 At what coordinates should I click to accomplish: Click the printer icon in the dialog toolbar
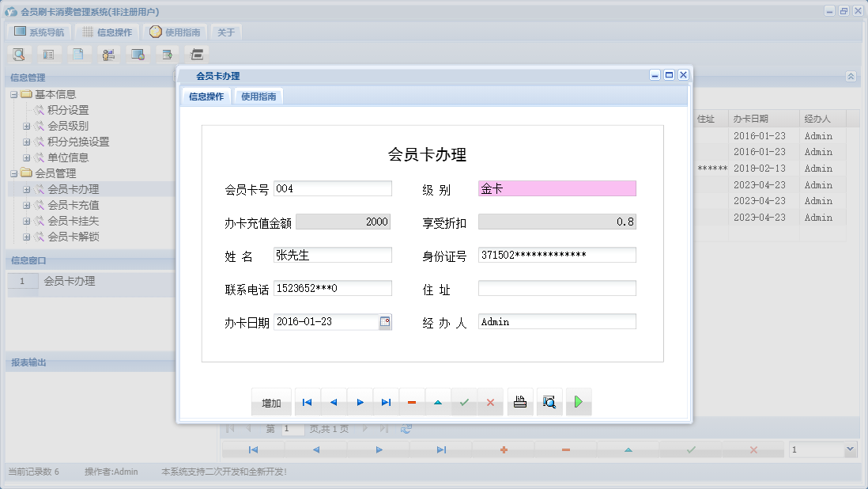tap(519, 401)
